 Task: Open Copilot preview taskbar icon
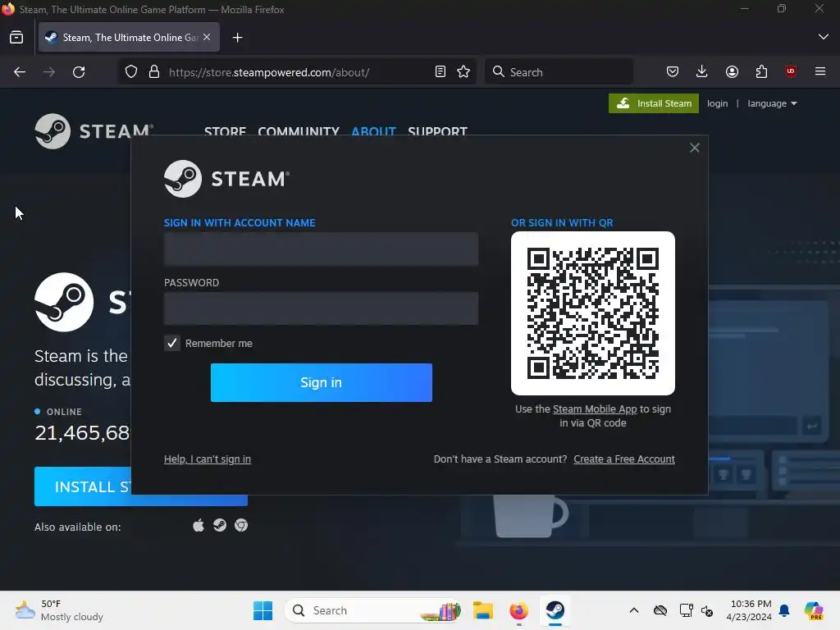coord(814,610)
